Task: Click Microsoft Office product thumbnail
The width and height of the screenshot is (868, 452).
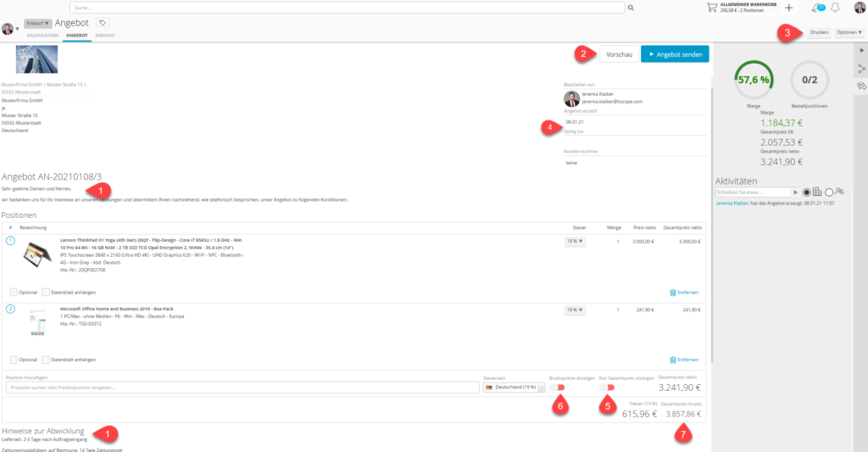Action: (37, 323)
